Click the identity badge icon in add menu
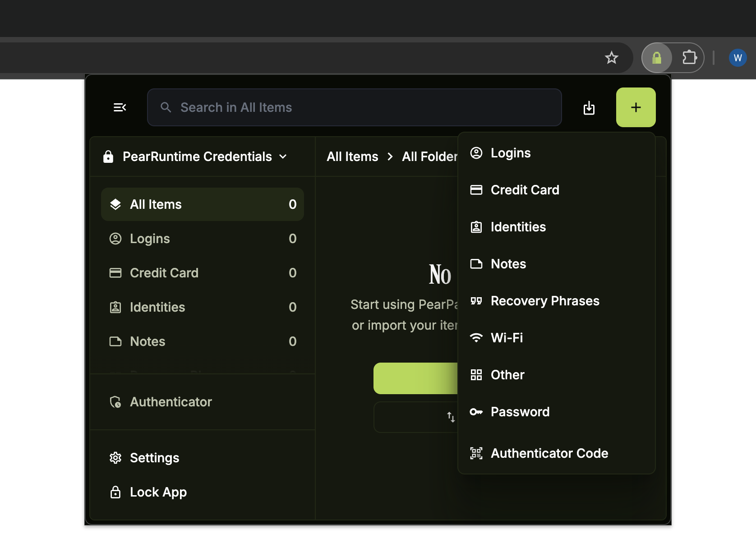Viewport: 756px width, 543px height. click(476, 227)
